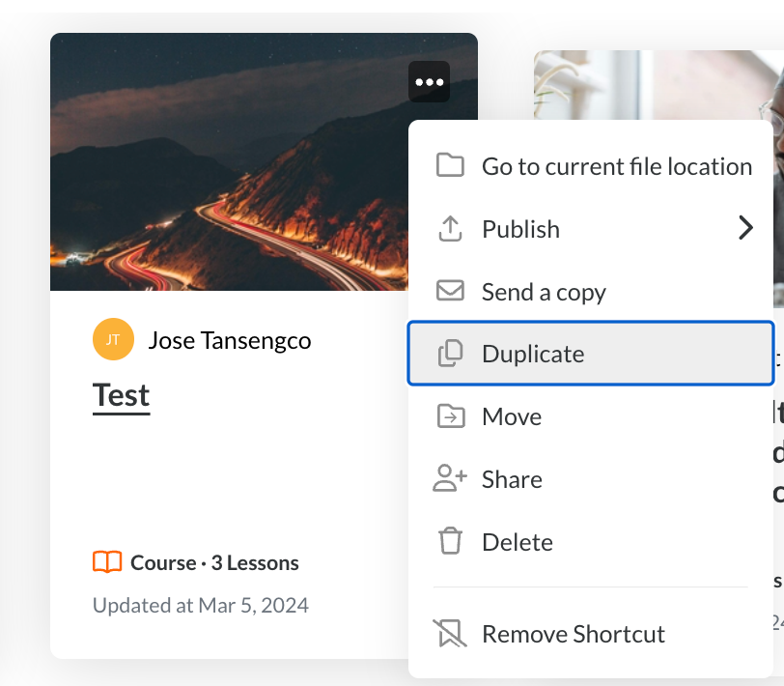
Task: Click the Jose Tansengco author name
Action: coord(230,340)
